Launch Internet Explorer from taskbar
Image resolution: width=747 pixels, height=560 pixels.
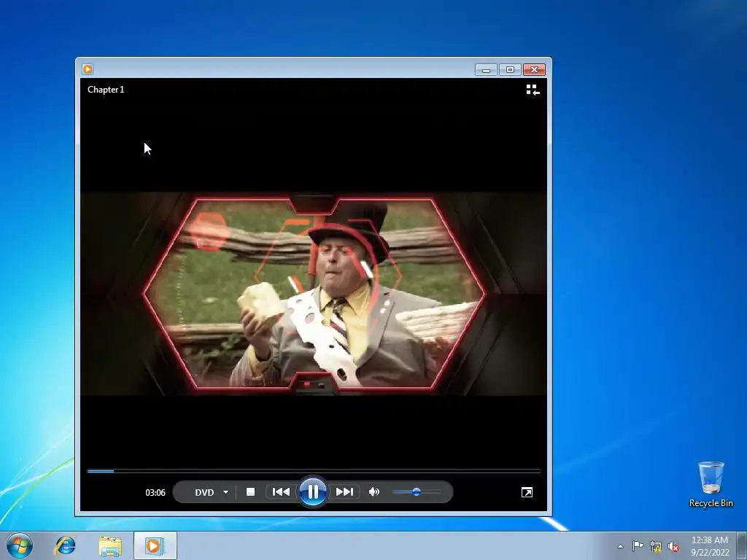pyautogui.click(x=65, y=545)
